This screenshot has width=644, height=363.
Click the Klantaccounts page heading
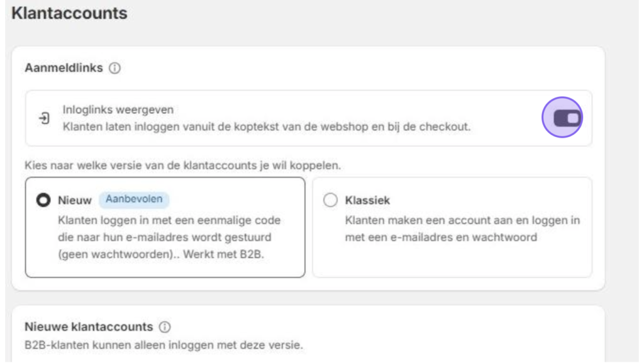69,13
